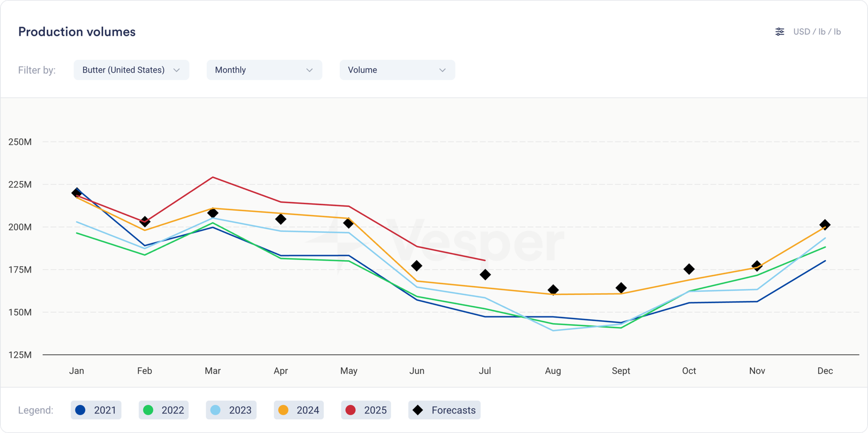868x433 pixels.
Task: Hide the 2022 series via legend
Action: click(x=164, y=410)
